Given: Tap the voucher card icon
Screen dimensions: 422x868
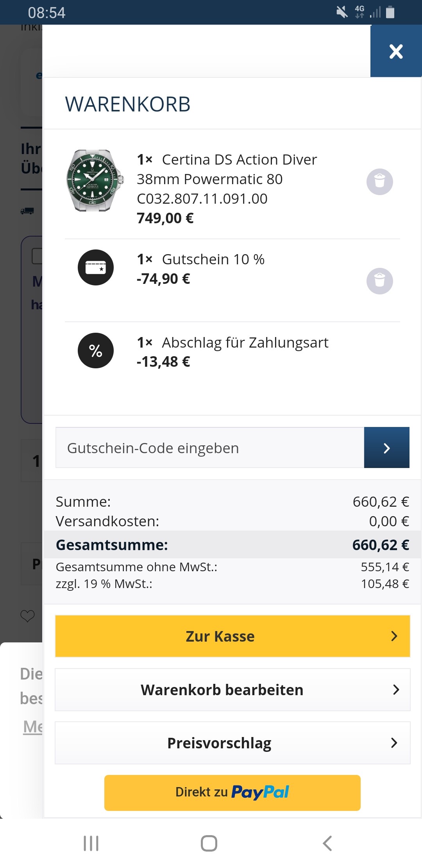Looking at the screenshot, I should point(96,267).
